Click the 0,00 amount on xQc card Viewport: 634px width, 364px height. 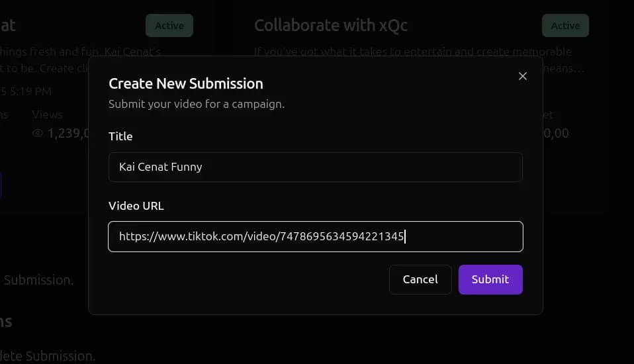point(555,133)
